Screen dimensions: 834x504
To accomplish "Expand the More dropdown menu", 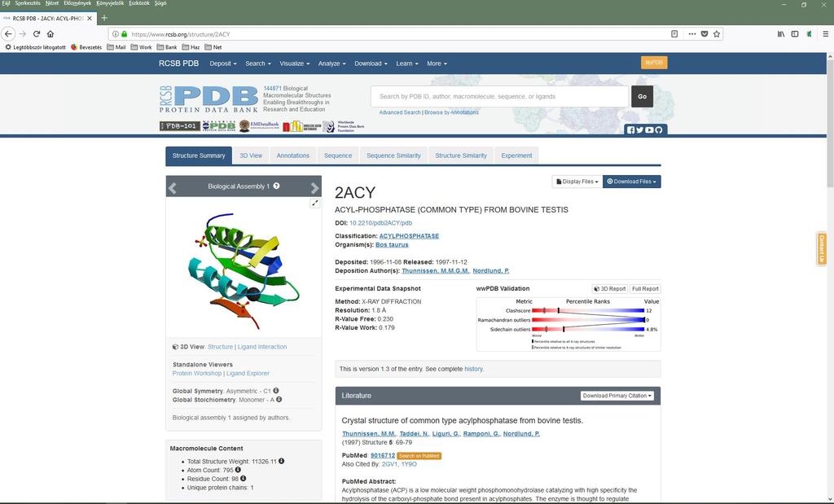I will pyautogui.click(x=437, y=64).
